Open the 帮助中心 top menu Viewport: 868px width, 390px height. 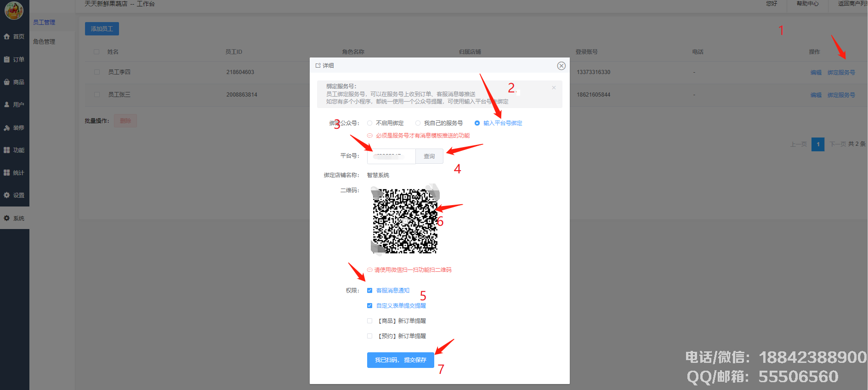(x=807, y=4)
